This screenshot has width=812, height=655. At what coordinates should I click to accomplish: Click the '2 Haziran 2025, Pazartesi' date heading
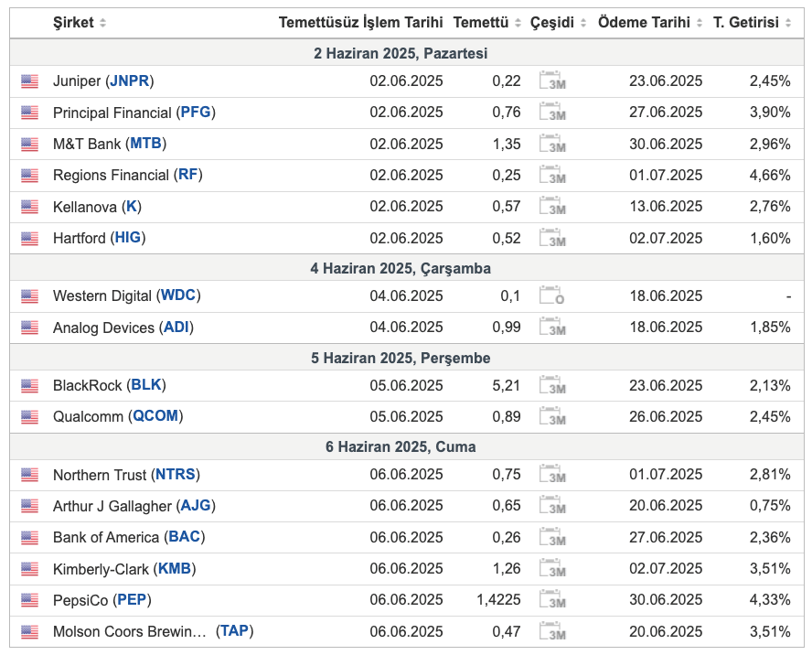401,53
